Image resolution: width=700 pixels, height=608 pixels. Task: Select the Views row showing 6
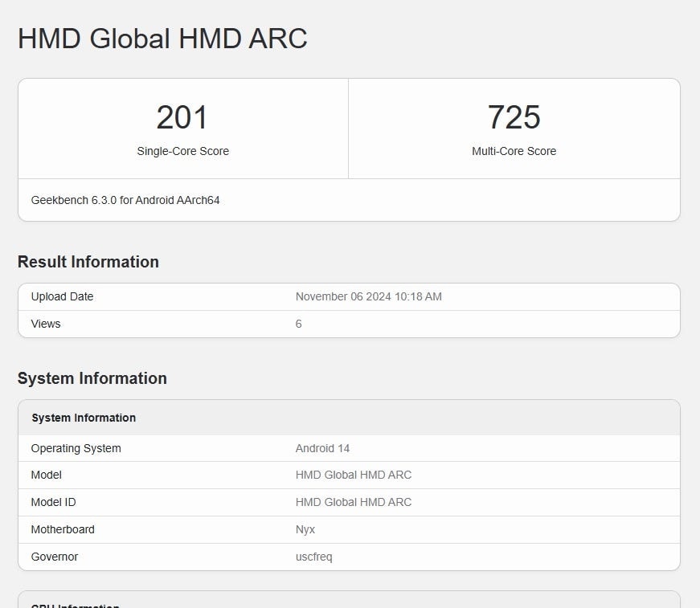click(x=350, y=324)
